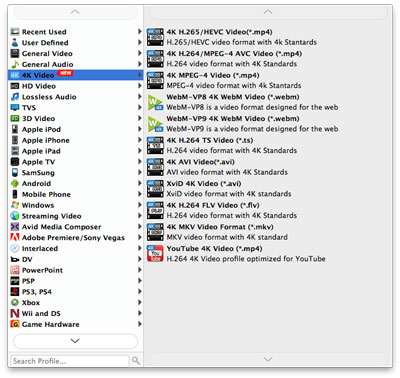
Task: Click the Search Profile input field
Action: 70,361
